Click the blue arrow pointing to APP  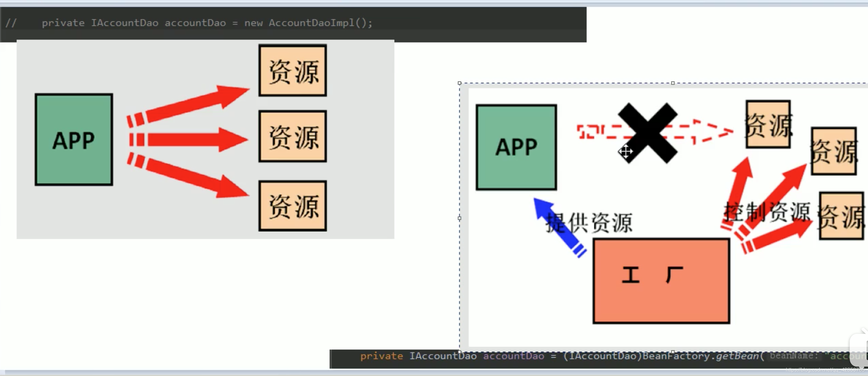[560, 228]
